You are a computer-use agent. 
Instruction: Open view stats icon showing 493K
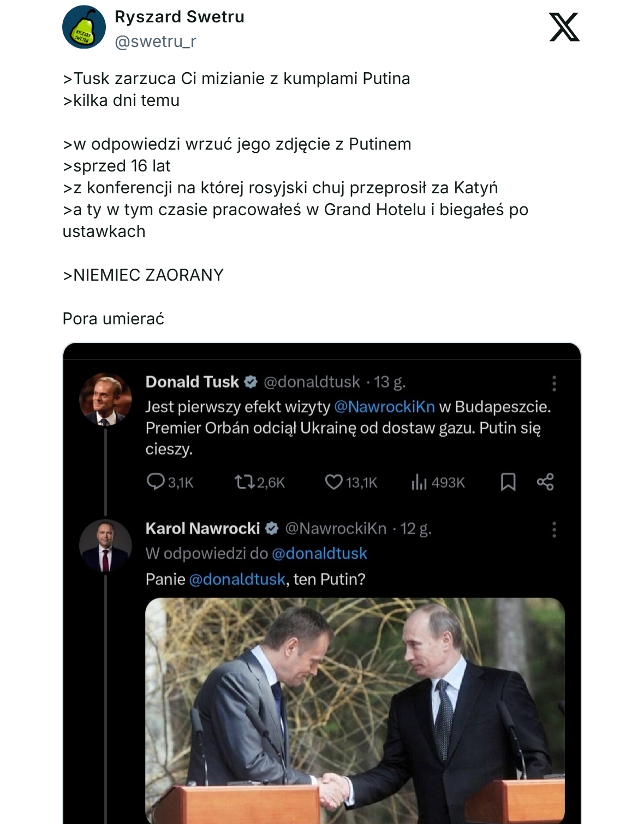pos(419,482)
